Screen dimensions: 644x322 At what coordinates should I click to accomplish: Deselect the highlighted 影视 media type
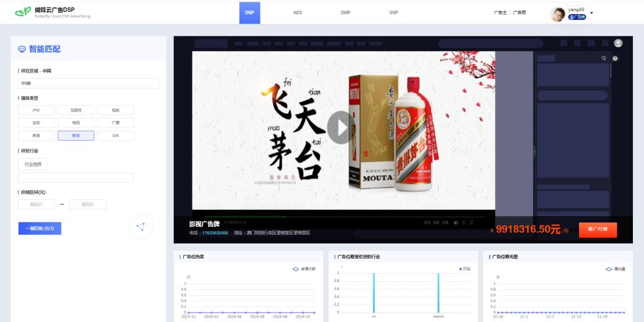point(76,136)
